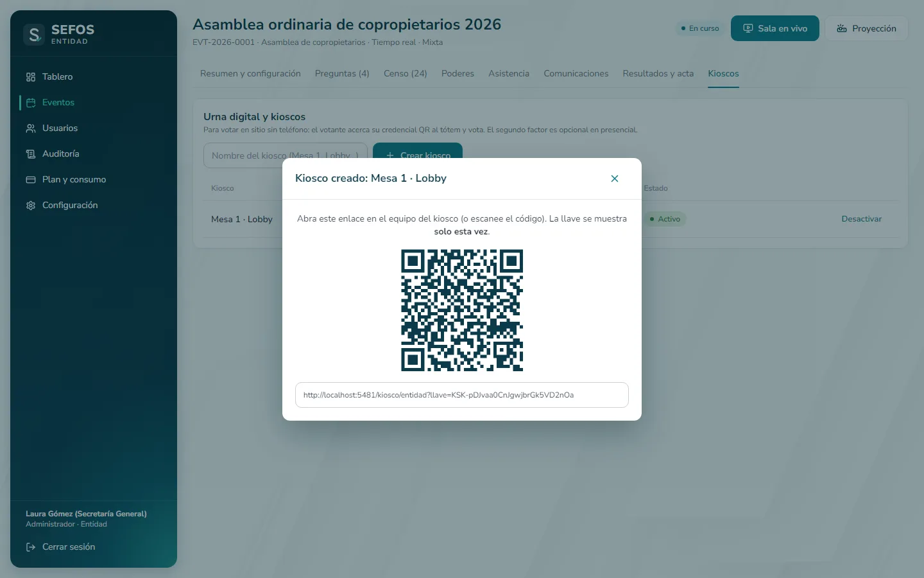Click the Auditoría log icon
The image size is (924, 578).
tap(31, 154)
